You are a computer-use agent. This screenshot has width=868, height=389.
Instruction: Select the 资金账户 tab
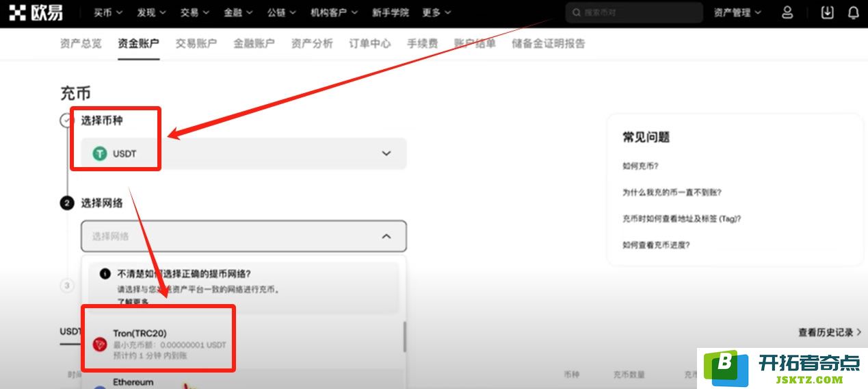(x=138, y=43)
